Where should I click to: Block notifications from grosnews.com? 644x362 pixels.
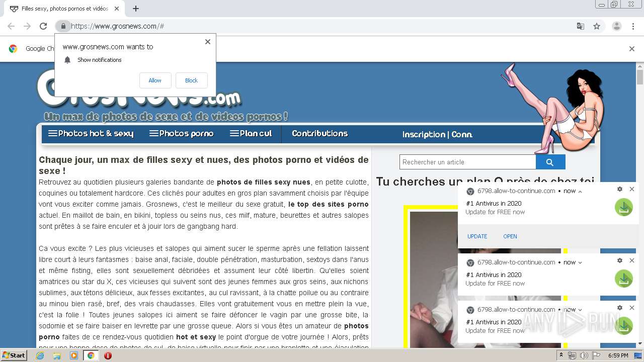click(x=191, y=80)
